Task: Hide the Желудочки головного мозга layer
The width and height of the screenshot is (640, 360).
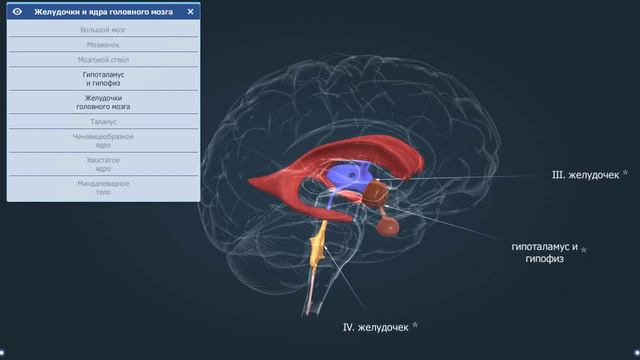Action: pos(103,102)
